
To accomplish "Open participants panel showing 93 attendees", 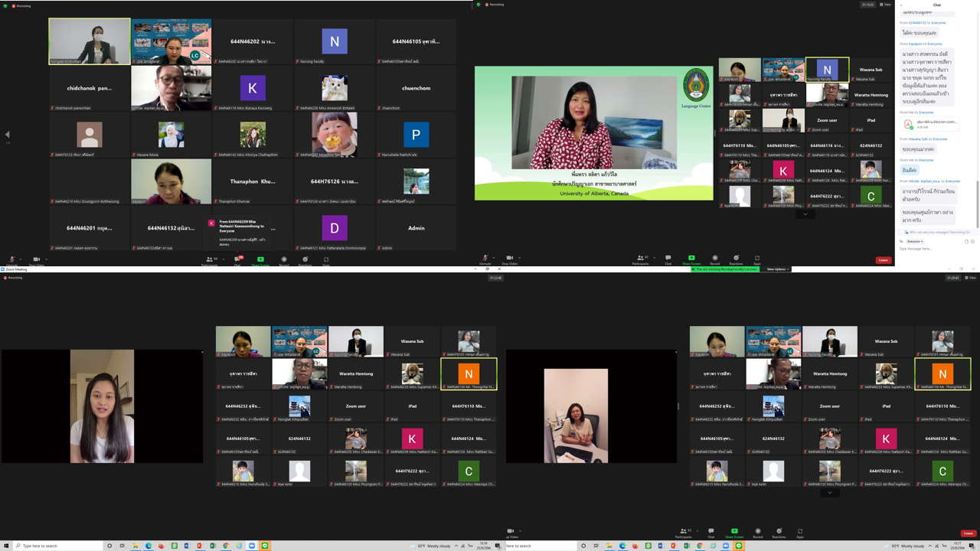I will pos(683,532).
